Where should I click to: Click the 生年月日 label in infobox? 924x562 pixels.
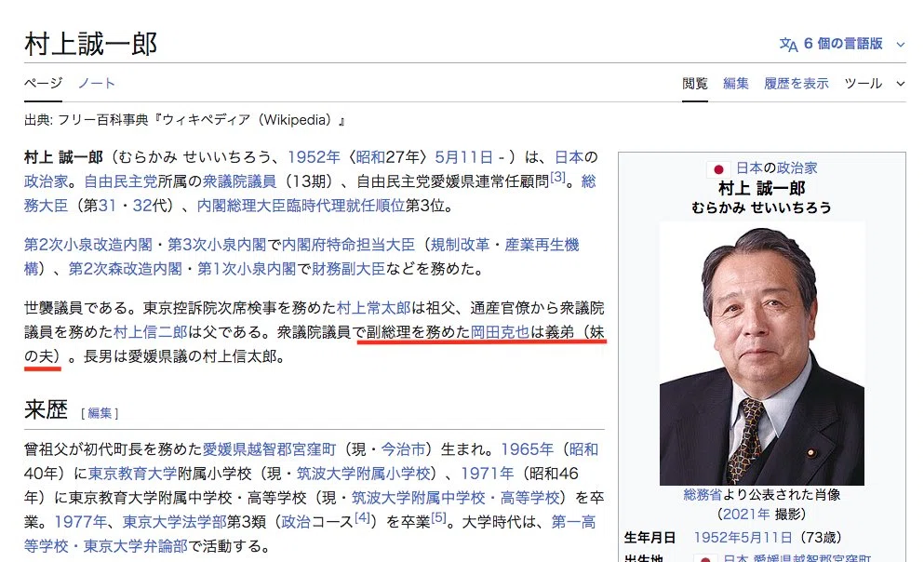tap(649, 538)
